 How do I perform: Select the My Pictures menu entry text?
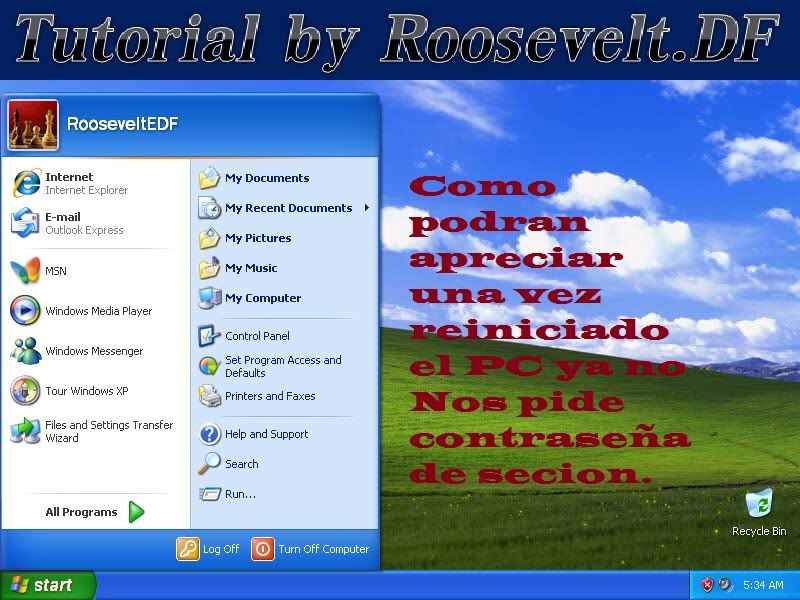(258, 238)
